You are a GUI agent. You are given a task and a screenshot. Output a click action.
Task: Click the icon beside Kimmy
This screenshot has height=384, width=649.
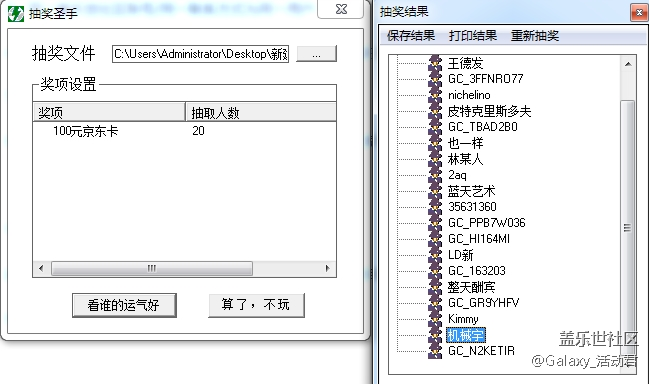pos(435,319)
